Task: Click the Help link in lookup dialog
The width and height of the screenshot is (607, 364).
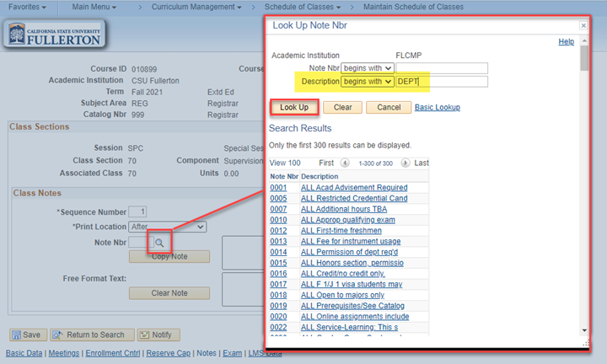Action: 567,41
